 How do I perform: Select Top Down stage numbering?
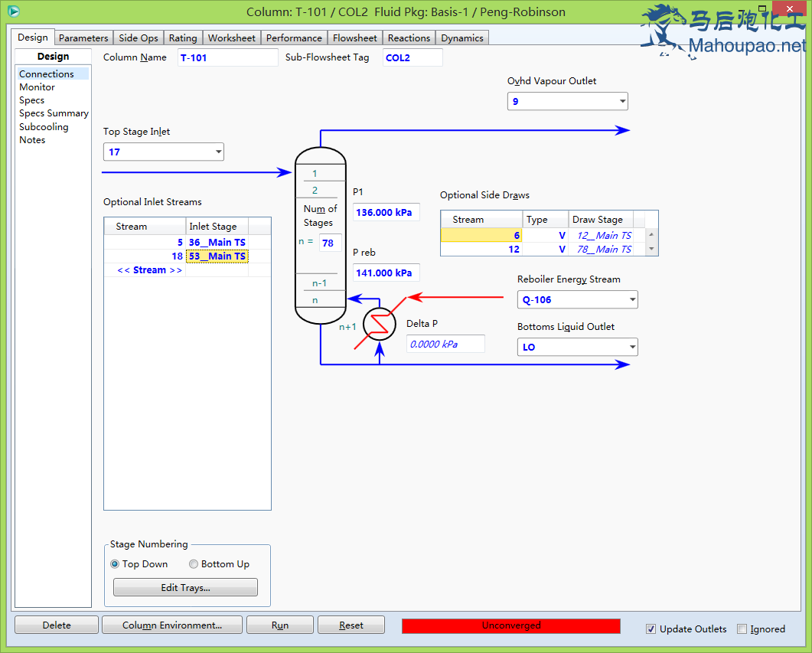(116, 564)
